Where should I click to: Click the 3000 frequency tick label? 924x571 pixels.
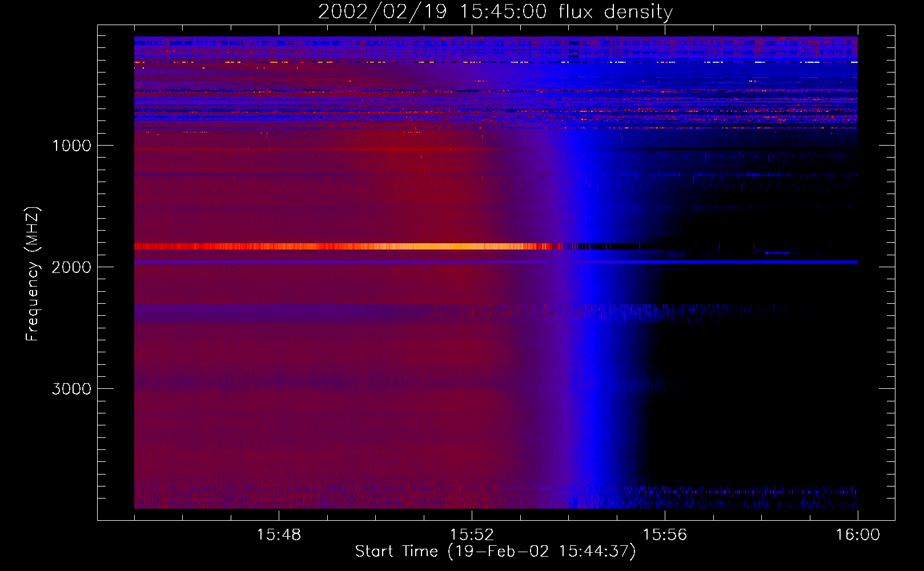pos(71,389)
